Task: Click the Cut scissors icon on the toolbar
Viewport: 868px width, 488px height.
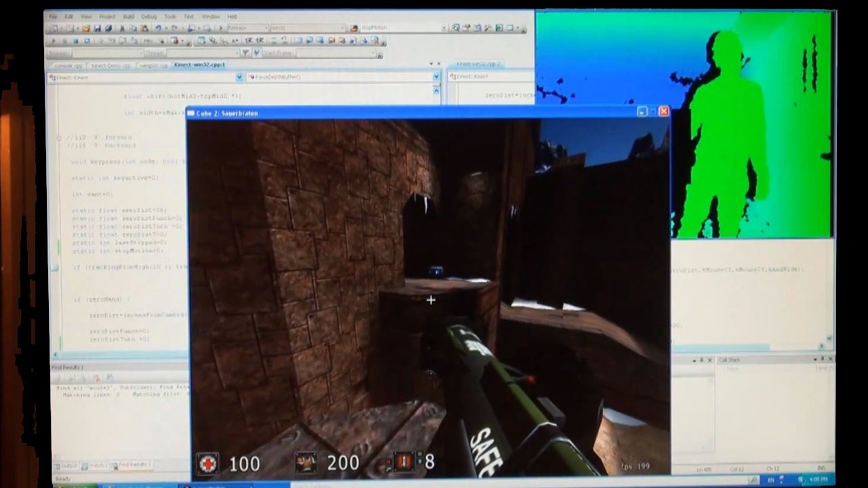Action: point(122,27)
